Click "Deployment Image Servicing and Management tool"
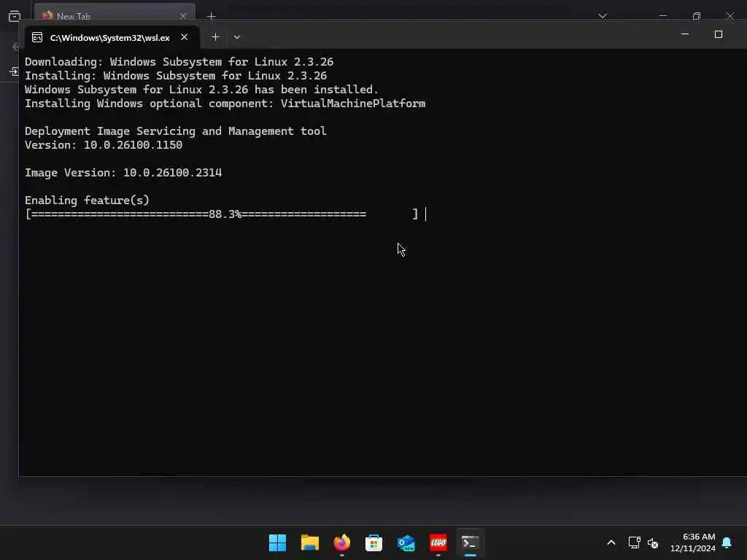Viewport: 747px width, 560px height. click(x=175, y=131)
